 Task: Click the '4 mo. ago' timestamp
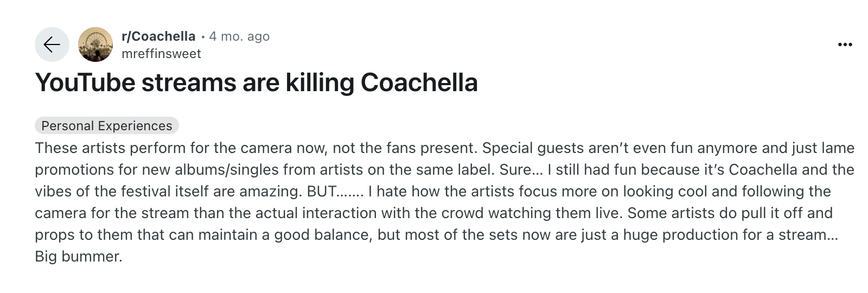click(239, 36)
